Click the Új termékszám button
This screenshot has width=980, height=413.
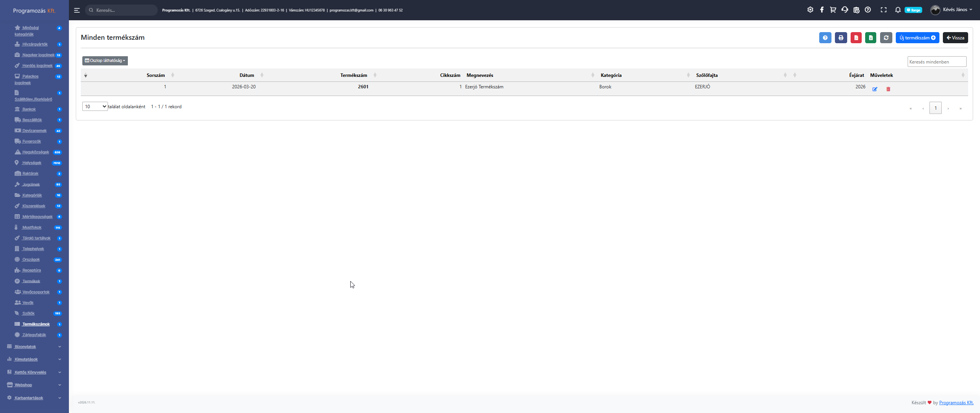click(917, 38)
